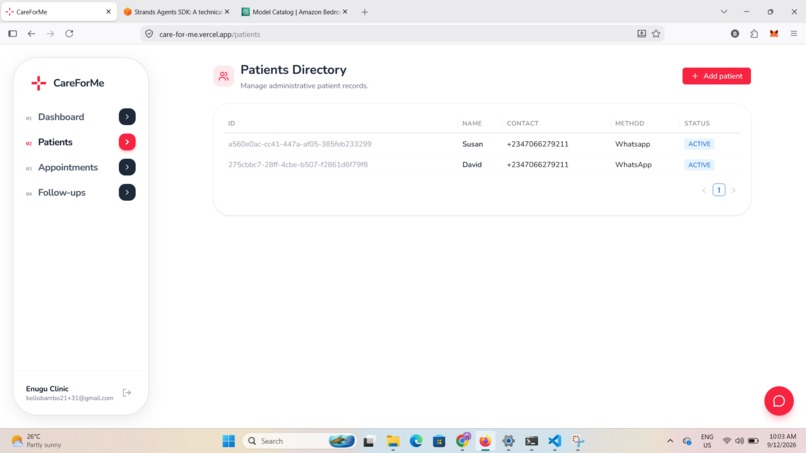Click the taskbar Search box
The image size is (806, 453).
point(299,441)
